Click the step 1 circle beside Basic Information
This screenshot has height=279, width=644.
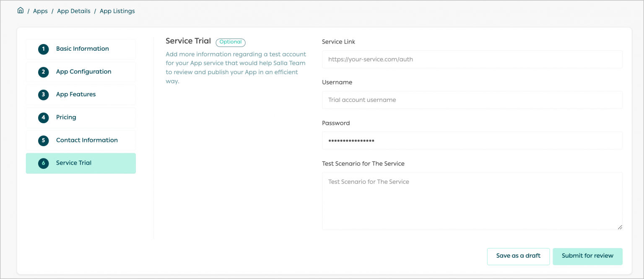coord(43,49)
